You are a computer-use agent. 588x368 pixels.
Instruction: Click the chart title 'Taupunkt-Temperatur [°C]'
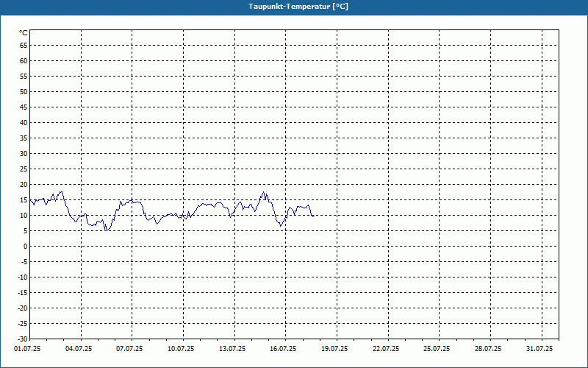tap(298, 7)
